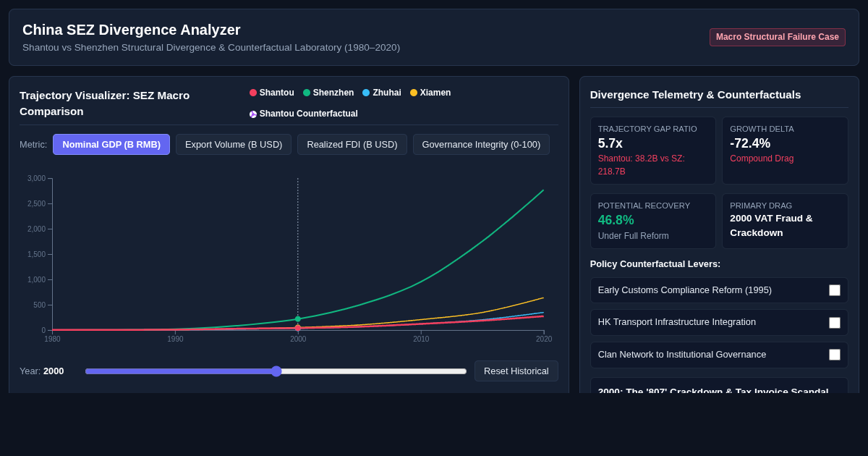This screenshot has height=456, width=868.
Task: Click the Shantou Counterfactual legend marker
Action: pos(253,114)
